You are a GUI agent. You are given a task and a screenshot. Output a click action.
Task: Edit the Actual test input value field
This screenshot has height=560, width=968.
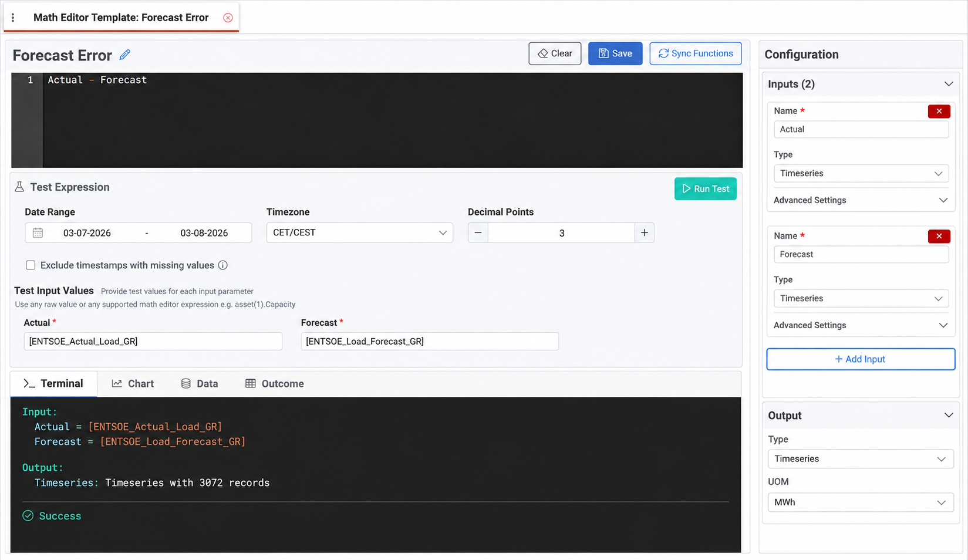pyautogui.click(x=153, y=341)
